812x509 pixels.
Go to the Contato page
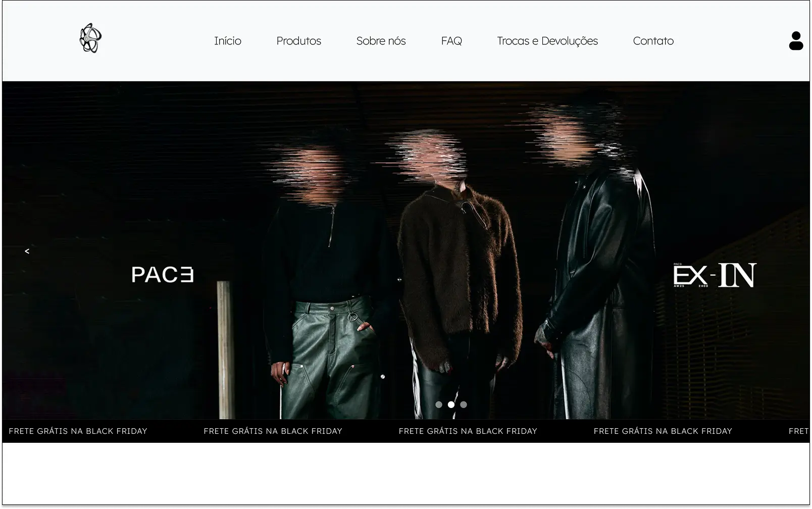click(653, 41)
